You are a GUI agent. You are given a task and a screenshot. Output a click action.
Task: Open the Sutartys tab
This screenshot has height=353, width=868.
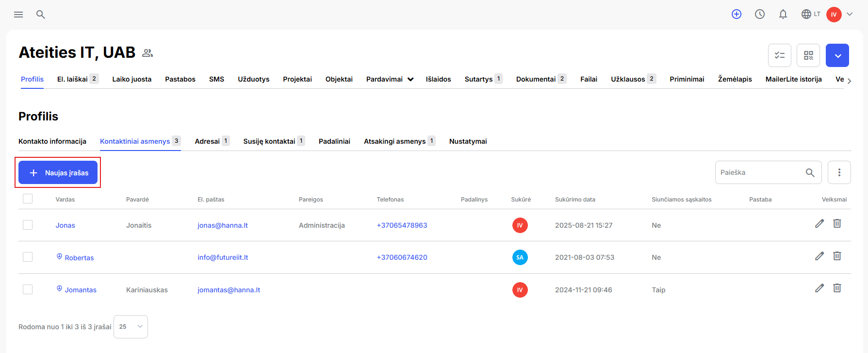pyautogui.click(x=483, y=79)
